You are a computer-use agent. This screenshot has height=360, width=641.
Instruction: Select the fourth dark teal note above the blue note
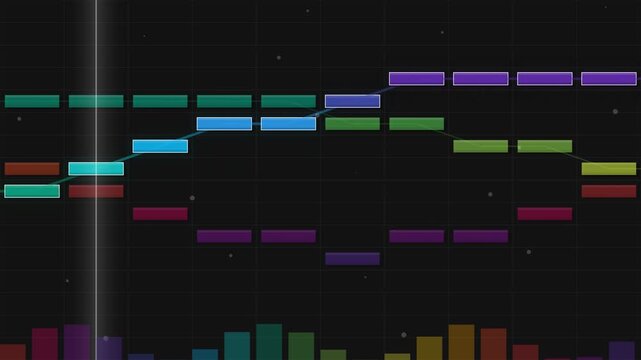[x=224, y=101]
